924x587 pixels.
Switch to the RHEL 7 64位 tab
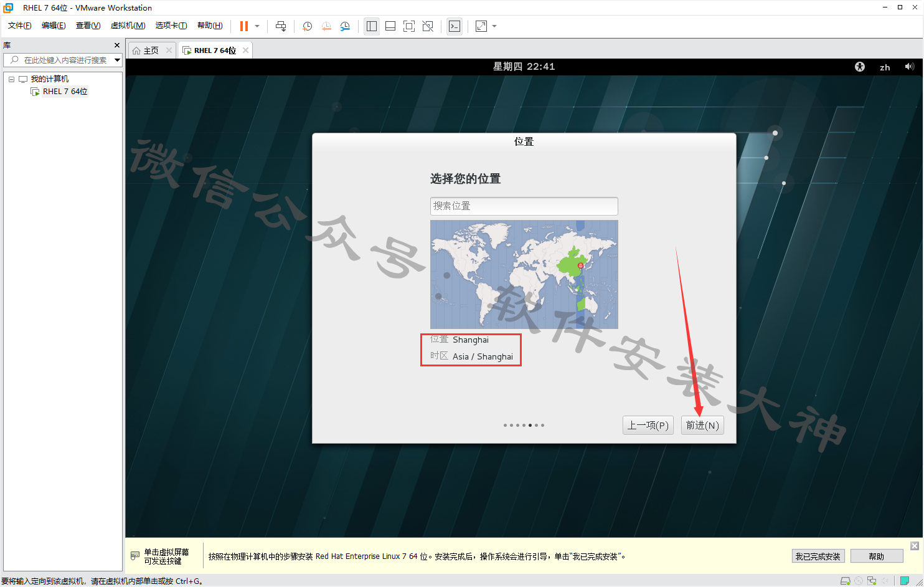(x=215, y=50)
